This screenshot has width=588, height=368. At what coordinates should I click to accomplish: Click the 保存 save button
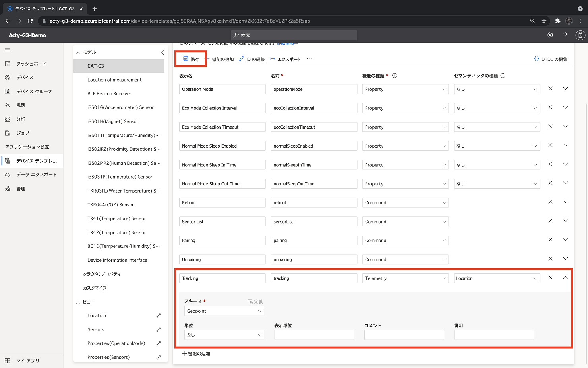(x=191, y=59)
